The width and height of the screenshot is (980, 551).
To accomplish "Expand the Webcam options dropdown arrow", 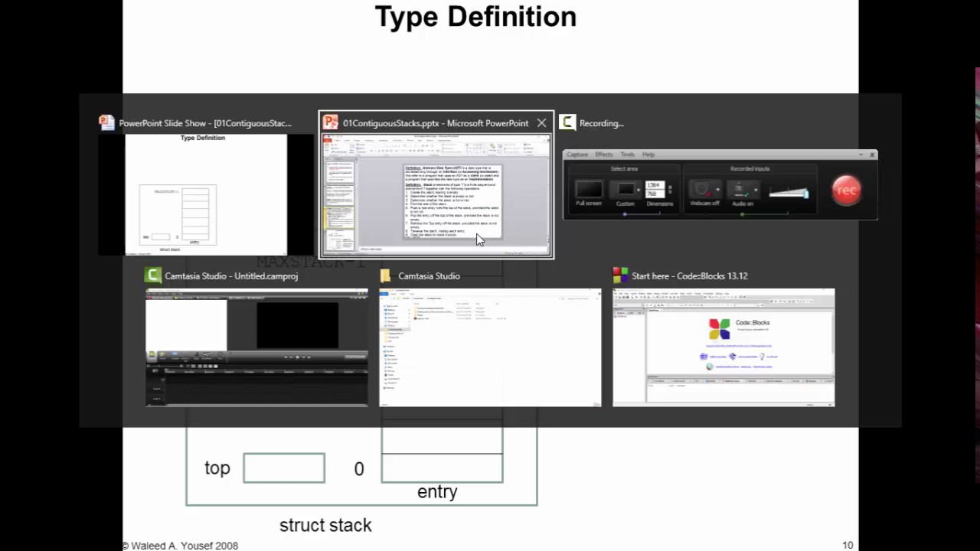I will pos(717,189).
